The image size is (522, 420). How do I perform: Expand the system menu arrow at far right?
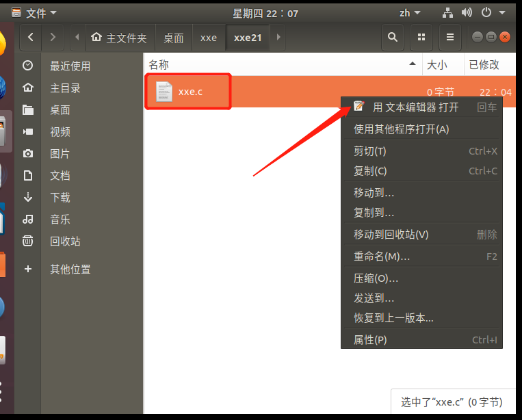(x=502, y=12)
